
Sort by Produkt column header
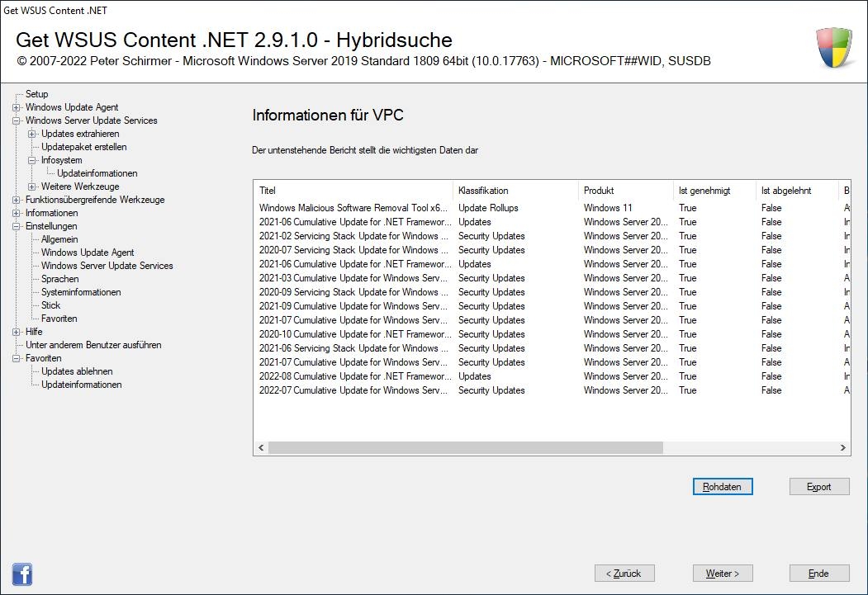[625, 191]
